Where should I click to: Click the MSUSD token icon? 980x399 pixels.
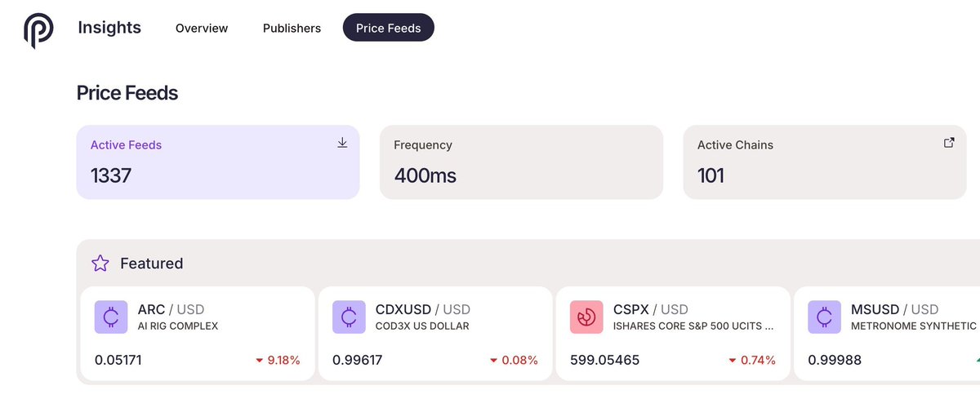(x=824, y=317)
